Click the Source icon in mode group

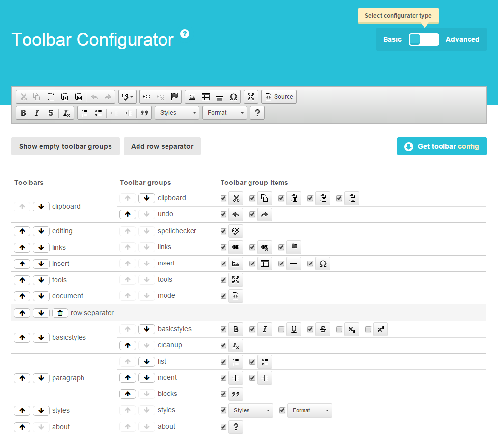coord(236,296)
